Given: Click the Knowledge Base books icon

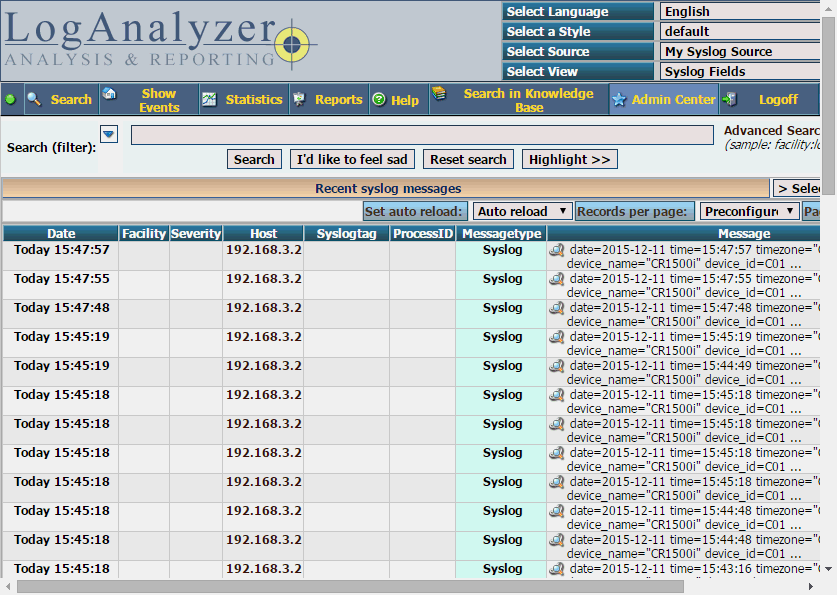Looking at the screenshot, I should [x=439, y=93].
